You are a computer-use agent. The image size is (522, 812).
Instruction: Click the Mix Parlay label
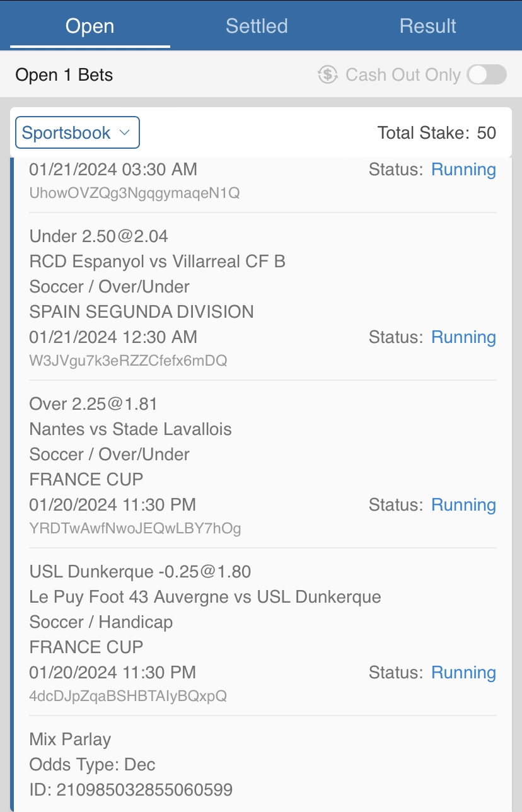(70, 739)
